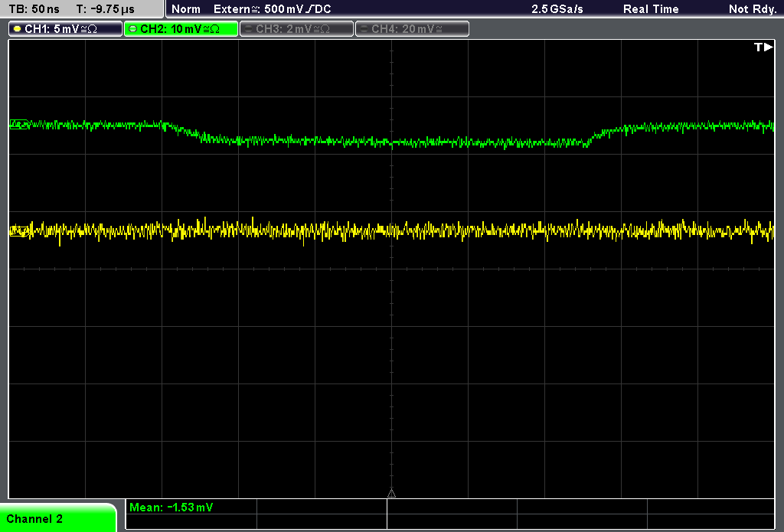
Task: Open the T: -9.75 µs trigger position readout
Action: (x=105, y=9)
